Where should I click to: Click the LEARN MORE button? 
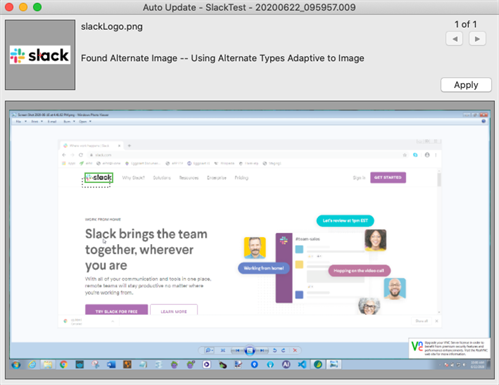coord(174,310)
